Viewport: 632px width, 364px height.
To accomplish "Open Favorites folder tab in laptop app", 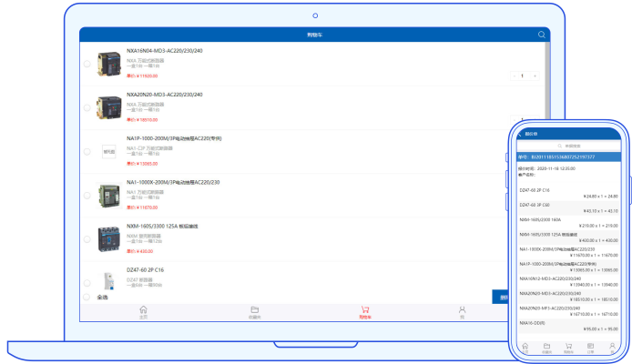I will 254,312.
